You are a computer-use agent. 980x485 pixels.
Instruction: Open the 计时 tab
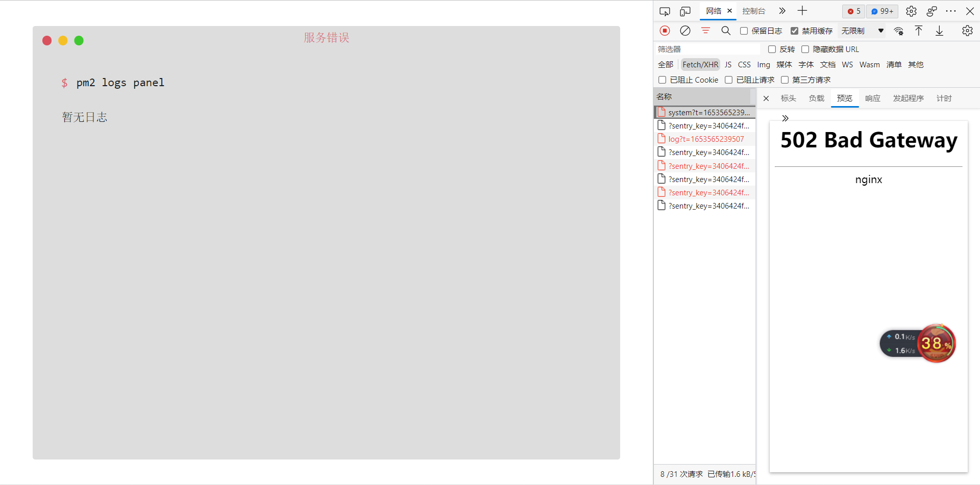(944, 98)
